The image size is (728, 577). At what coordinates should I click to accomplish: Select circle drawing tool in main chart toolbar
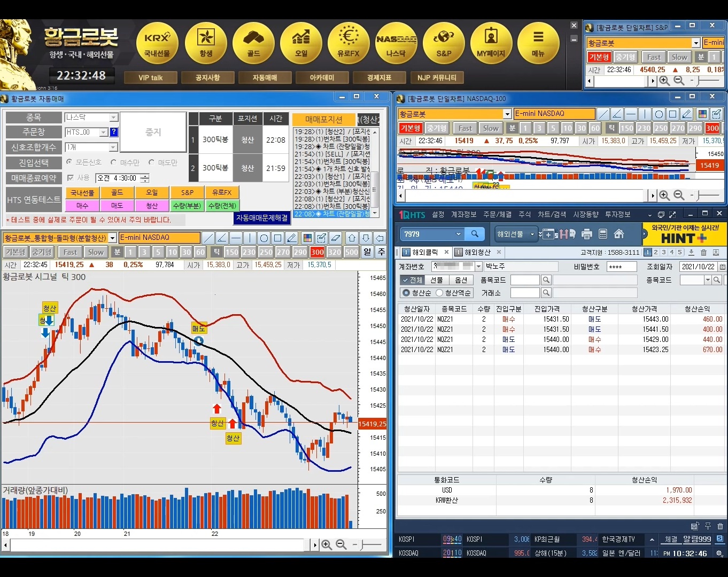click(x=264, y=238)
